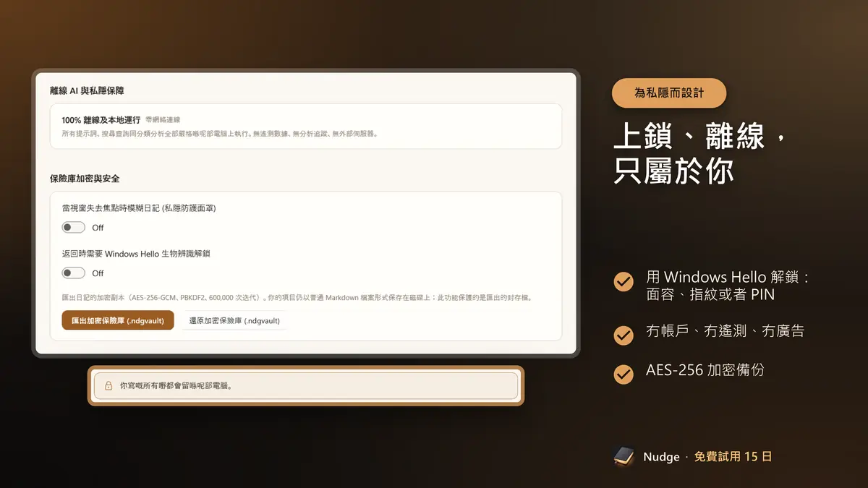Image resolution: width=868 pixels, height=488 pixels.
Task: Click the 上鎖、離線，只屬於你 headline
Action: coord(699,153)
